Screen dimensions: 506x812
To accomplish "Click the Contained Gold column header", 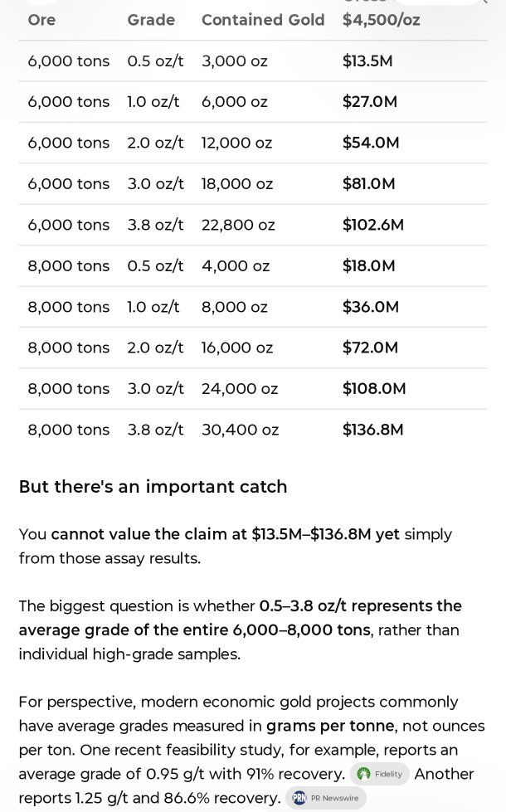I will (x=263, y=20).
